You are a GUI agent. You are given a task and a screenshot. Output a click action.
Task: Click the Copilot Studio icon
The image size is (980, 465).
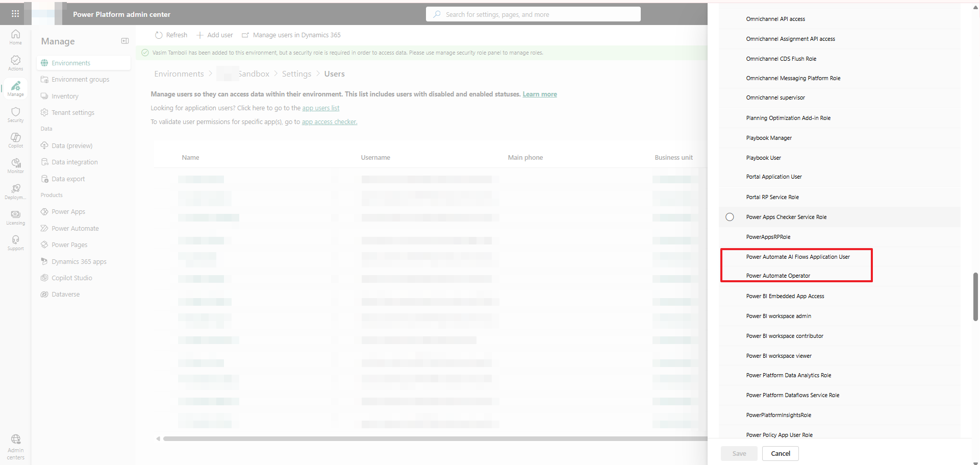point(44,278)
